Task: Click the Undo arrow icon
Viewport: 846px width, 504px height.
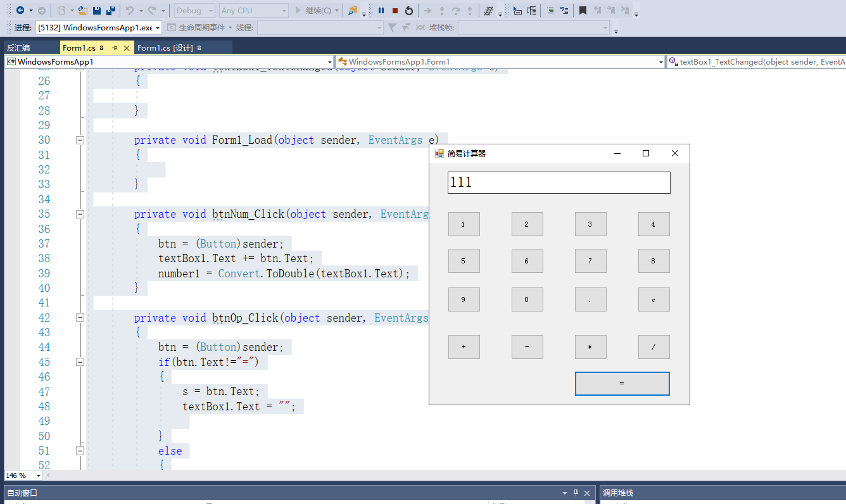Action: (129, 10)
